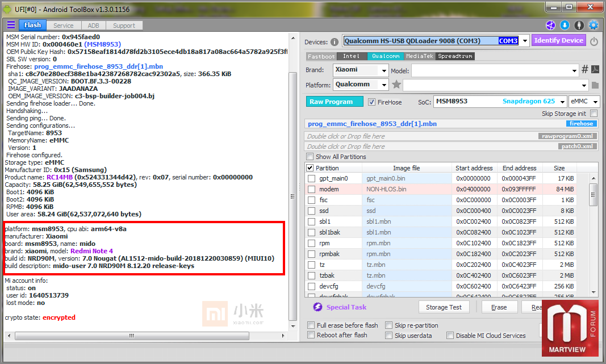
Task: Click the log panel horizontal scrollbar
Action: [x=132, y=336]
